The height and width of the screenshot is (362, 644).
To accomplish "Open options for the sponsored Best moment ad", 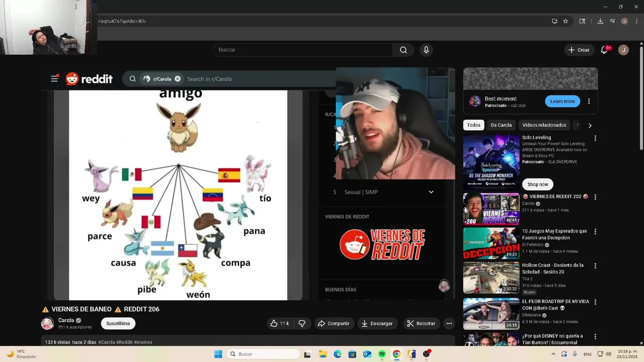I will 589,101.
